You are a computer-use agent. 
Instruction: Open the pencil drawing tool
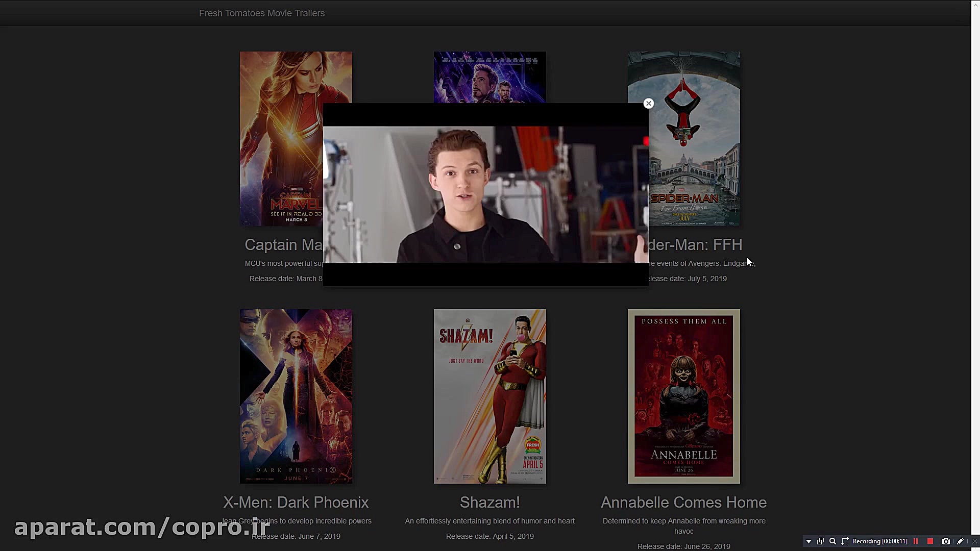pyautogui.click(x=960, y=541)
